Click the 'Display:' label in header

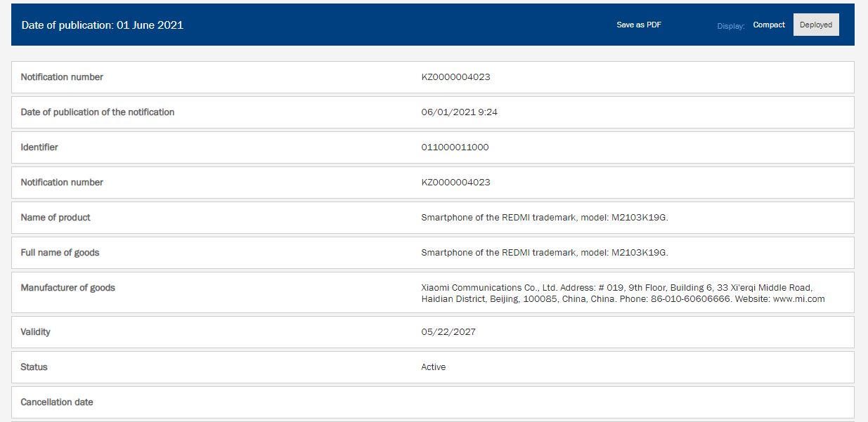pos(730,26)
